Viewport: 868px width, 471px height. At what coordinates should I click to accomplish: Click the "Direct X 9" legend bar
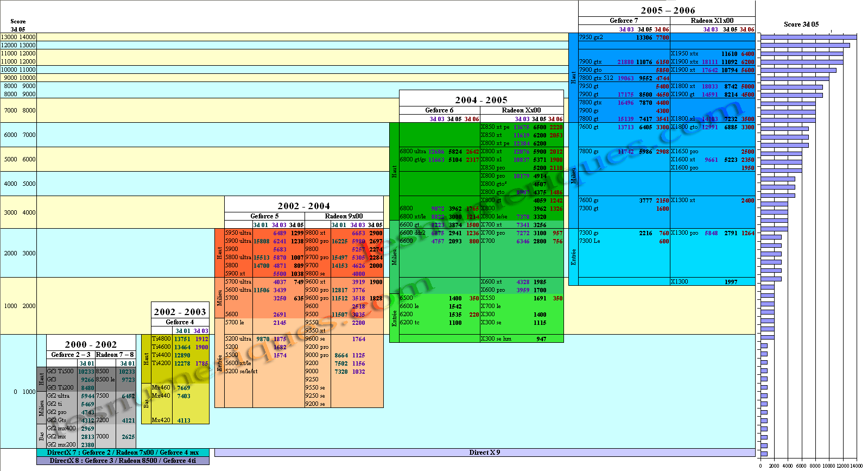tap(485, 453)
